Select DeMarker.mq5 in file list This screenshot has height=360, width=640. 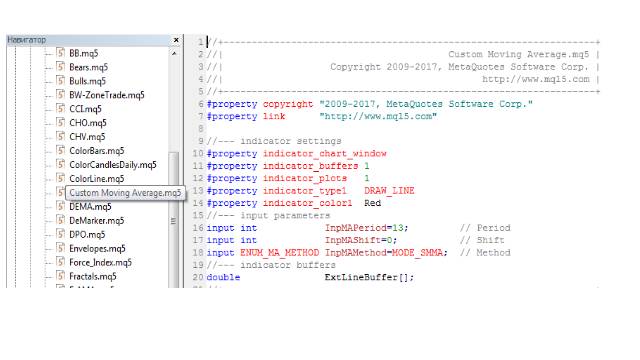(96, 220)
